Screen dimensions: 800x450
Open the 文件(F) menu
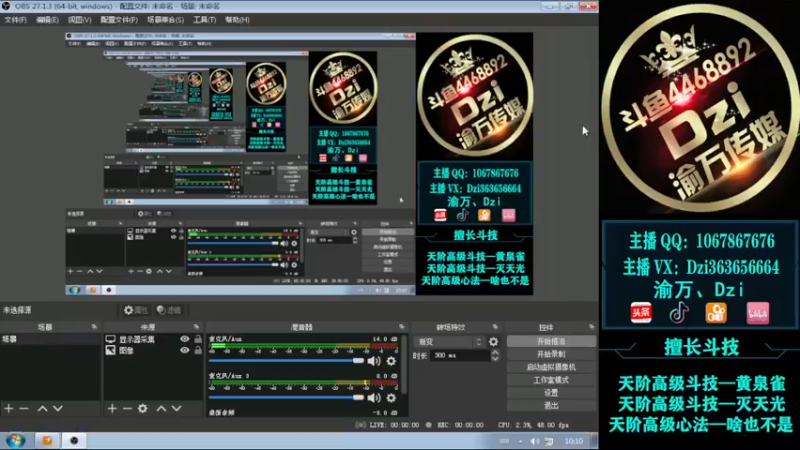coord(16,20)
